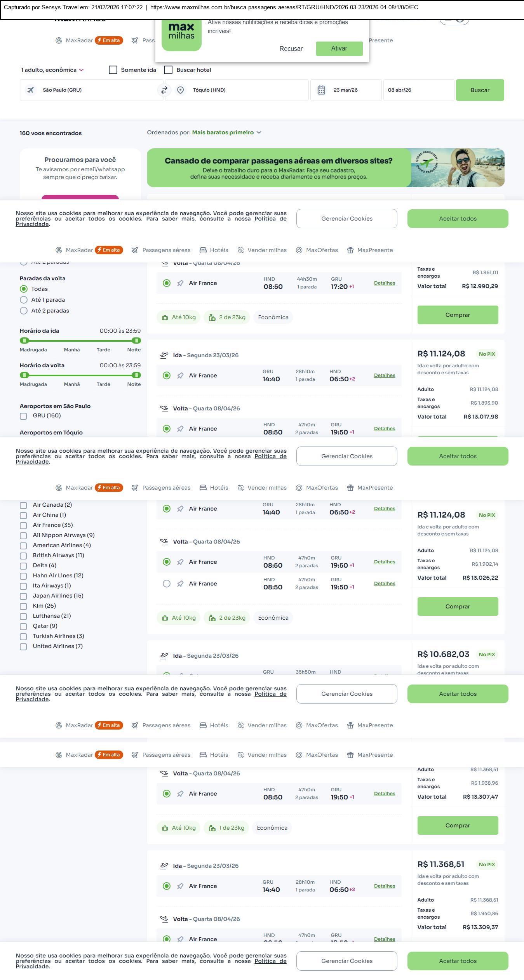Click the suitcase icon beside 1 de 23kg
This screenshot has width=524, height=980.
click(x=212, y=828)
